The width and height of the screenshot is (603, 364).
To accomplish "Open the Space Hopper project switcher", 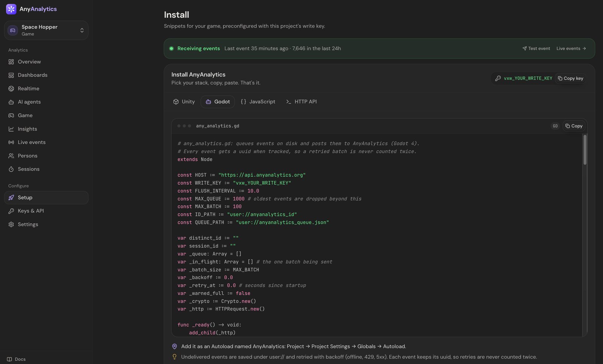I will point(46,30).
